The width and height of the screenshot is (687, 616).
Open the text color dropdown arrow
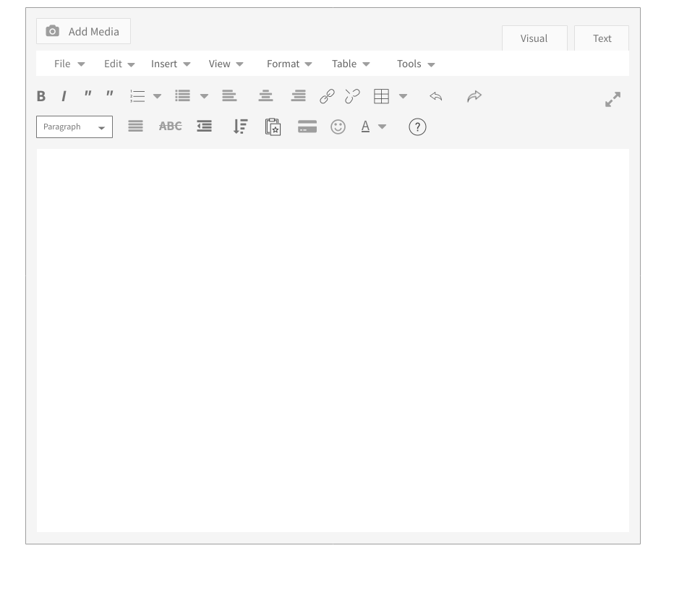click(383, 127)
